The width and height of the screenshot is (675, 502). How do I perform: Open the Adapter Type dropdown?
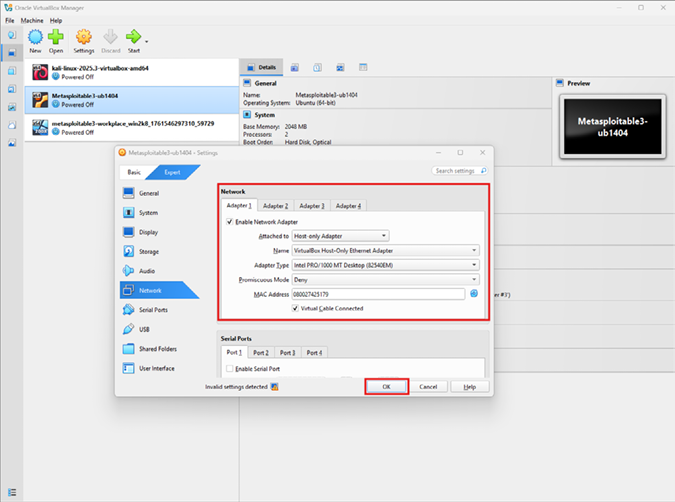click(386, 265)
